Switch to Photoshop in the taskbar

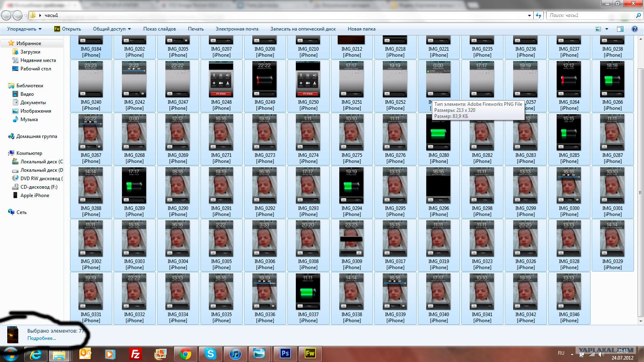[285, 354]
